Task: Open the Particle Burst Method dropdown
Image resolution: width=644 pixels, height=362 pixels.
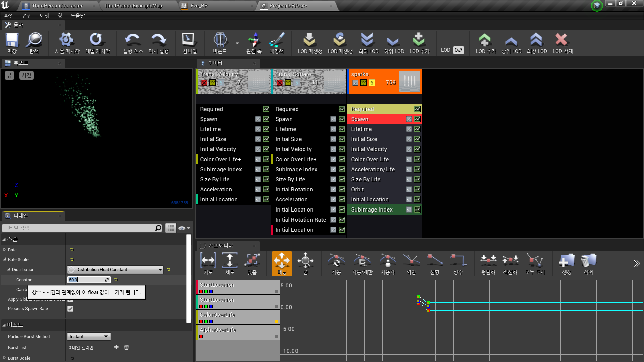Action: click(89, 336)
